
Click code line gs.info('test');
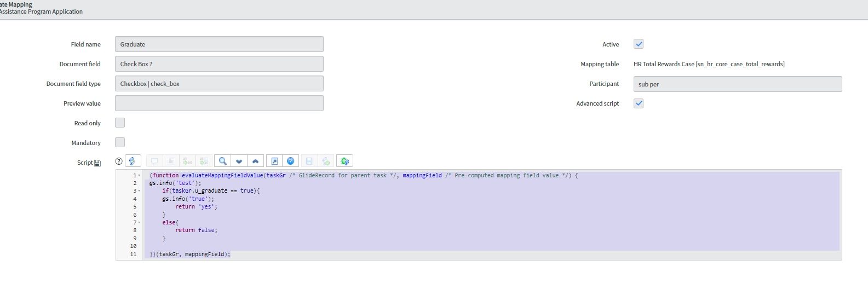(x=175, y=183)
